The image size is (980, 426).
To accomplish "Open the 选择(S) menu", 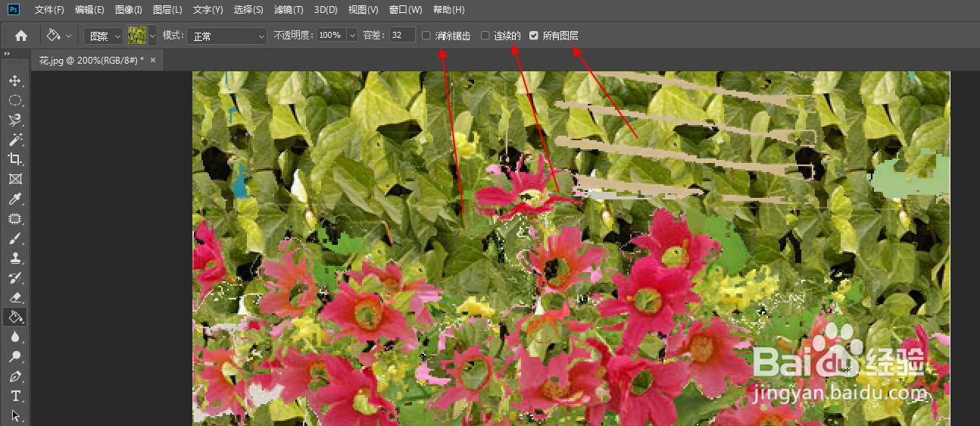I will coord(248,10).
